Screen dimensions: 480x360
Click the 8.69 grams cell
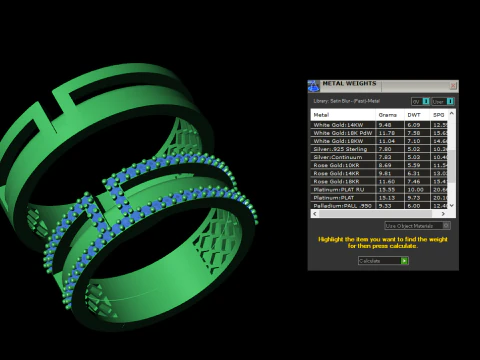tap(390, 165)
